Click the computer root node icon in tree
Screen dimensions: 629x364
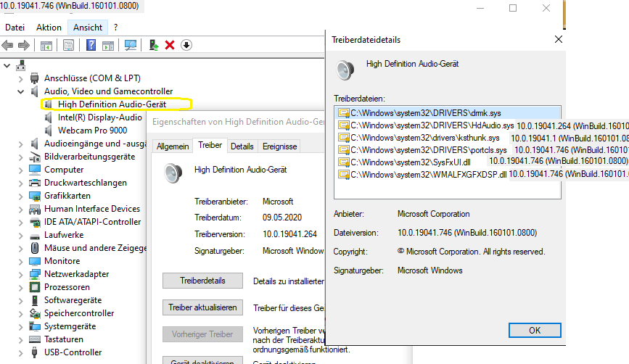click(x=21, y=65)
